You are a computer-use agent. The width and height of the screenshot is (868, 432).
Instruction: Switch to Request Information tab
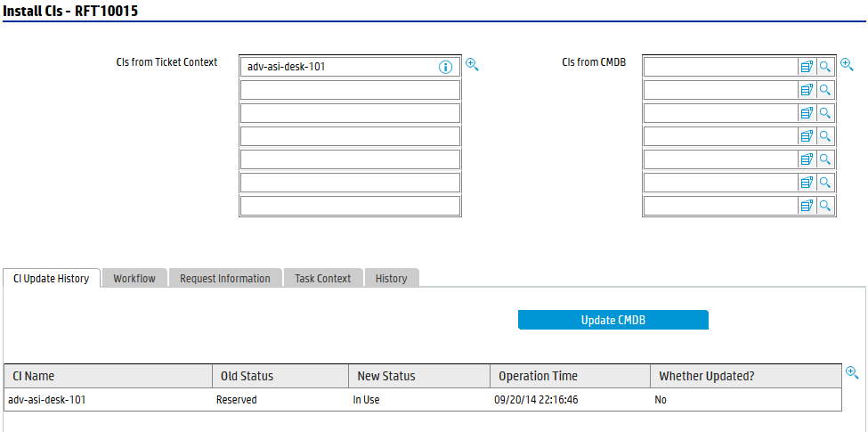(225, 279)
